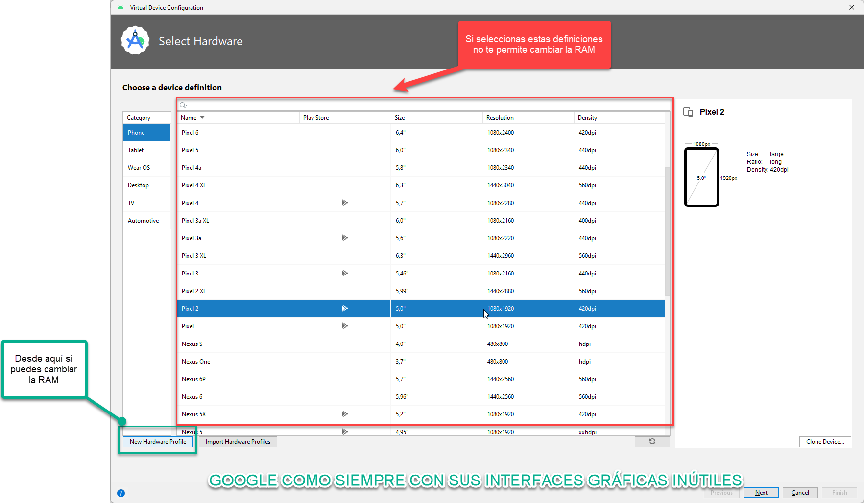Click Import Hardware Profiles button
The image size is (864, 504).
click(x=238, y=442)
